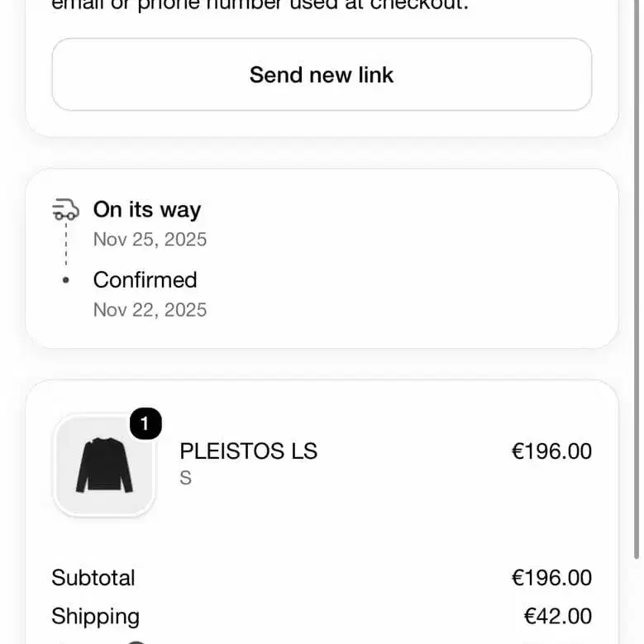Click the vertical scrollbar on right edge
The width and height of the screenshot is (644, 644).
coord(637,279)
